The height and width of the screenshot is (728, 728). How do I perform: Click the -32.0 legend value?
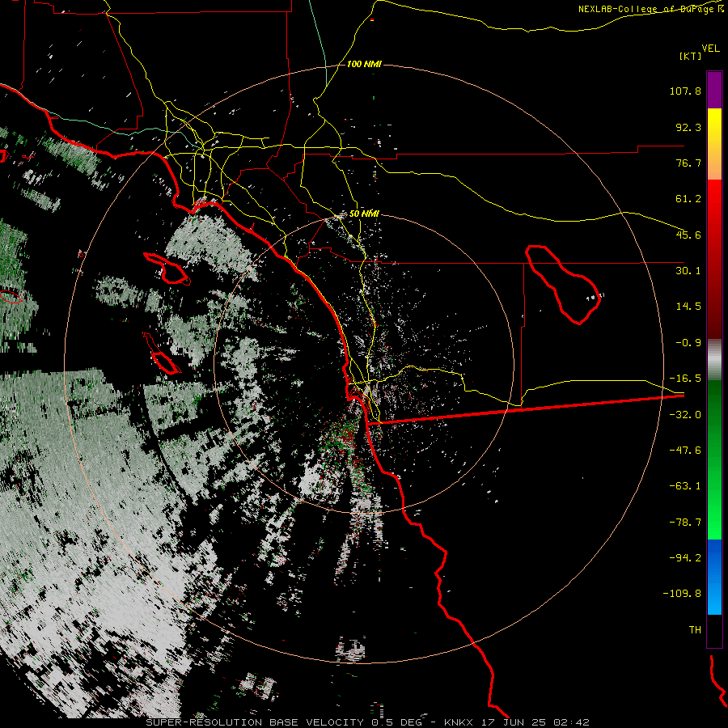coord(685,415)
